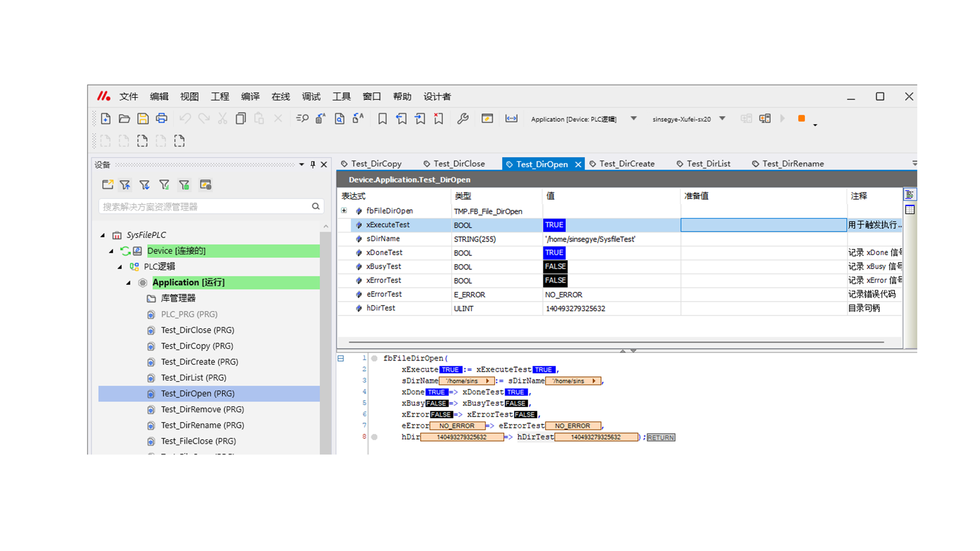Viewport: 980px width, 551px height.
Task: Click the New file toolbar icon
Action: [106, 119]
